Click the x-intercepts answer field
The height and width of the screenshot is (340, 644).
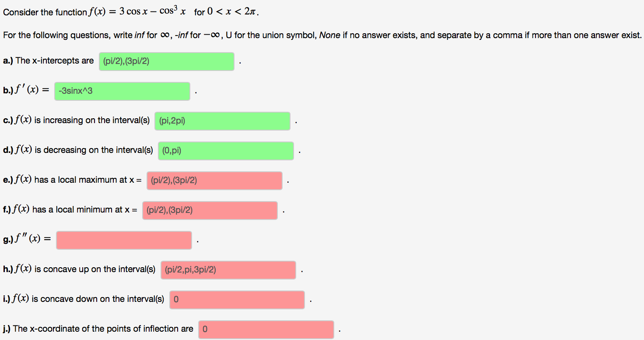coord(166,61)
